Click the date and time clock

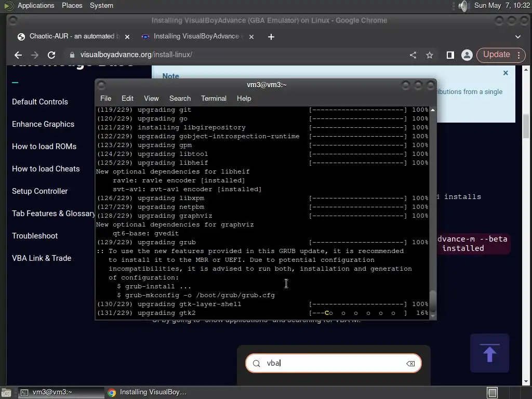coord(502,6)
